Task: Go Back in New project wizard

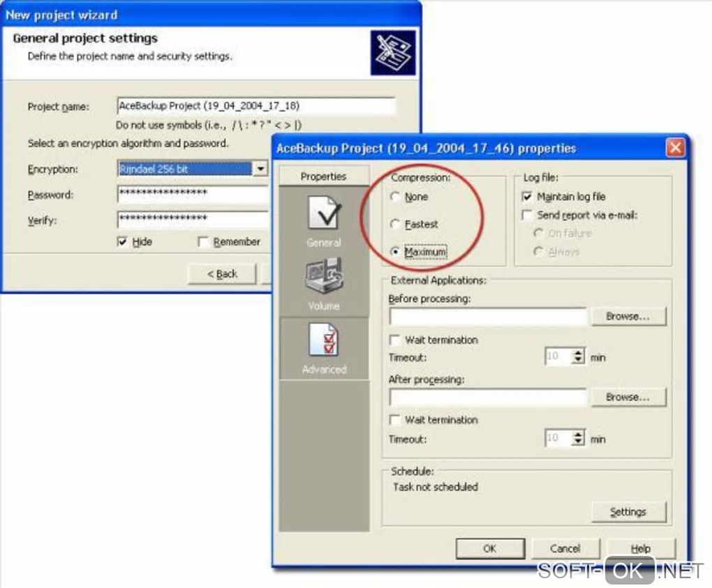Action: coord(222,273)
